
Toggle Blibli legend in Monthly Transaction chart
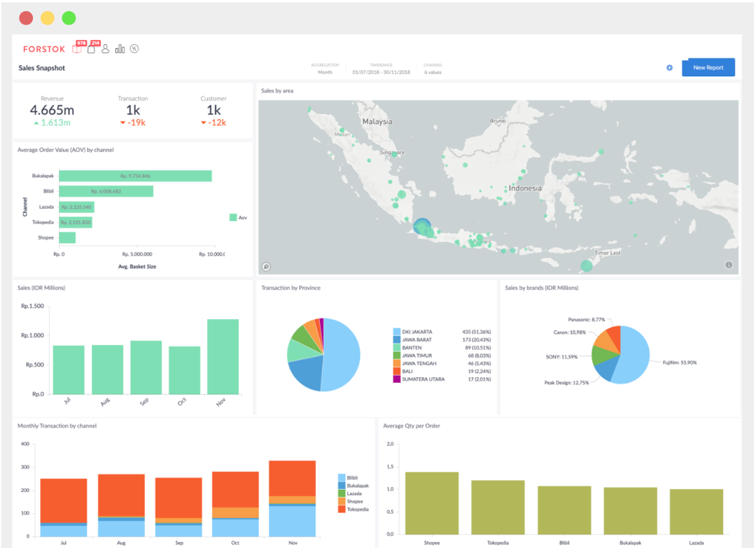(348, 477)
